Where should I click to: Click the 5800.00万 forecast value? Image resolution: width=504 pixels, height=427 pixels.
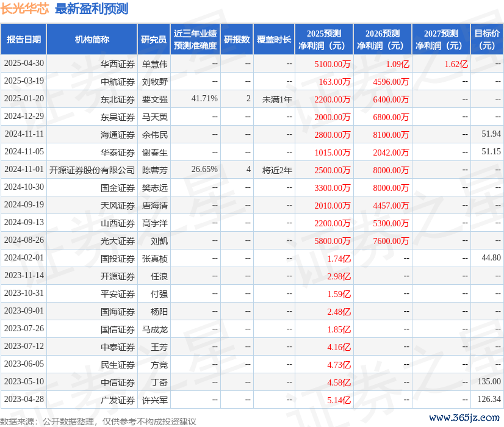point(333,241)
